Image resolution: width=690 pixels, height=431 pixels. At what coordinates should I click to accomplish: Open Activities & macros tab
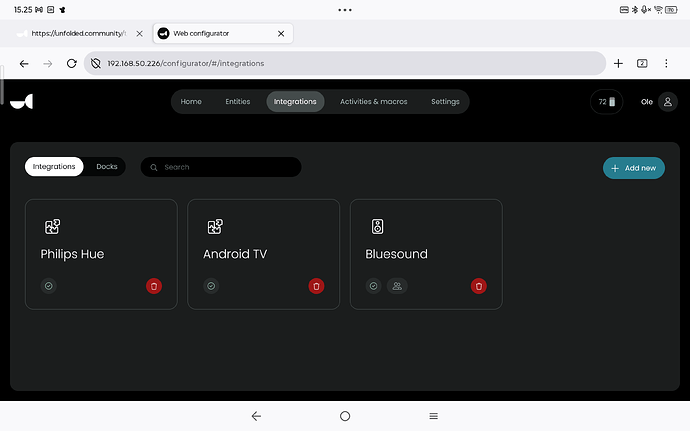[x=374, y=102]
